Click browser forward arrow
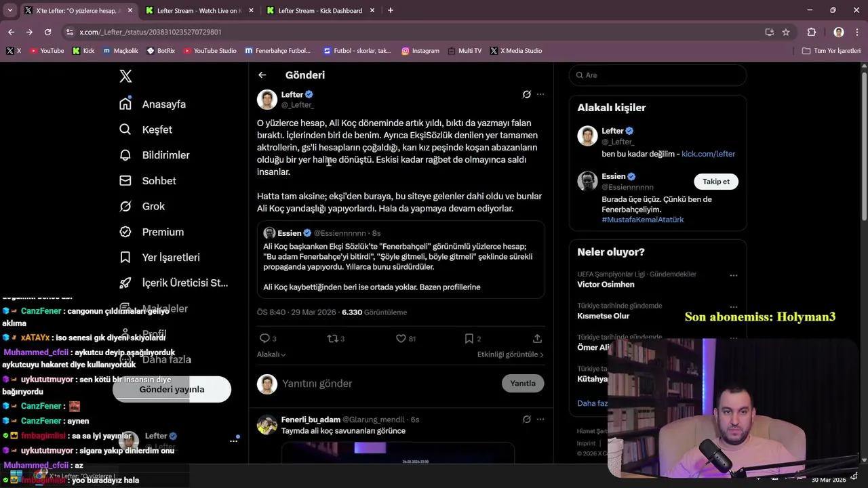Image resolution: width=868 pixels, height=488 pixels. (29, 32)
